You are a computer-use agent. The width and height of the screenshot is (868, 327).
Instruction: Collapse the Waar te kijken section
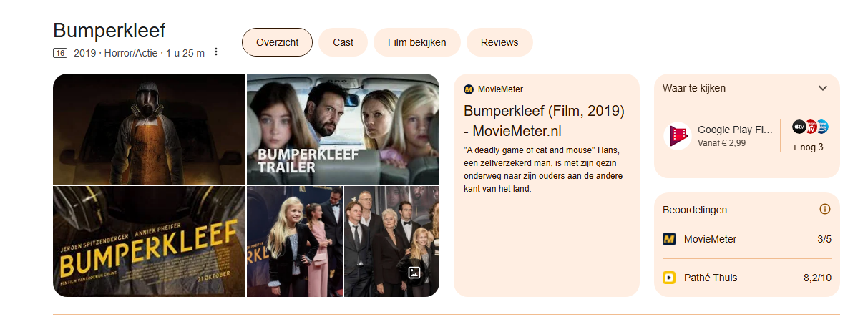[x=823, y=88]
